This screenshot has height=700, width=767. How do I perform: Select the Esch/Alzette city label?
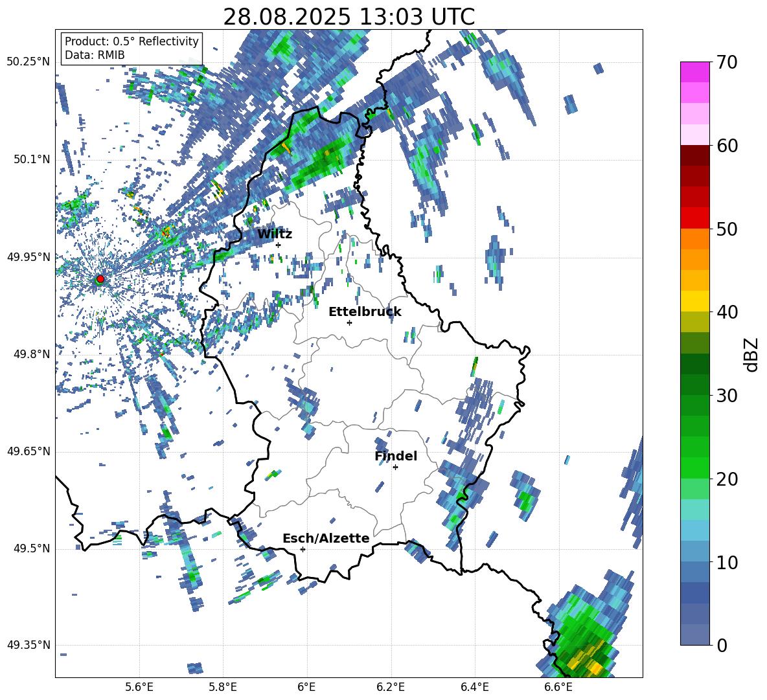coord(326,538)
